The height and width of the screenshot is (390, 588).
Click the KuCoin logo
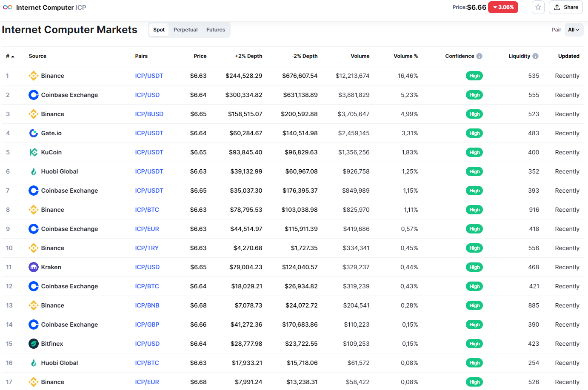(x=34, y=152)
